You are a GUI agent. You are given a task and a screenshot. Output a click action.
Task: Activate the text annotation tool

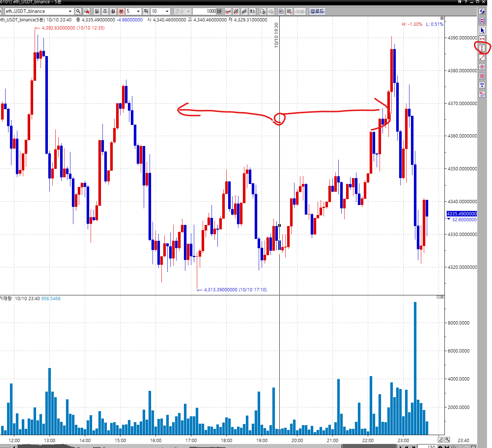pos(482,85)
